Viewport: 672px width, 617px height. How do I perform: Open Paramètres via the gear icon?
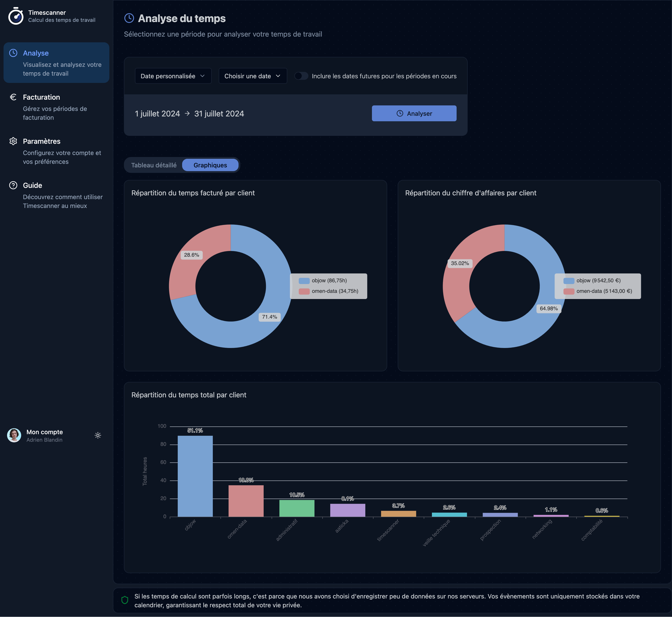click(x=13, y=141)
